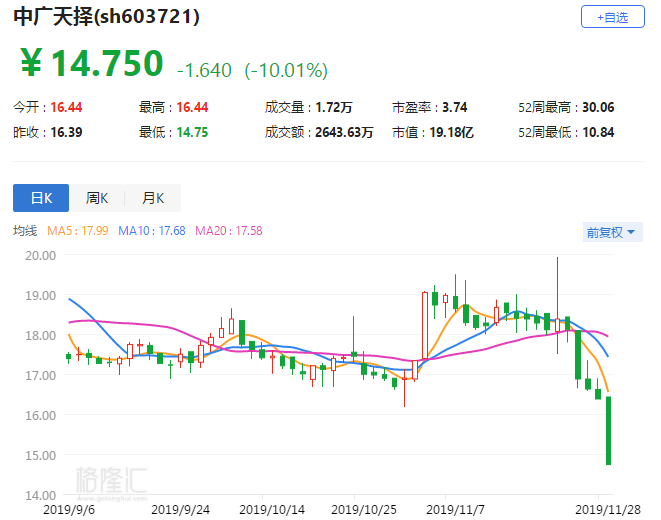Click the 成交额 turnover 2643.63万
661x520 pixels.
(x=344, y=132)
